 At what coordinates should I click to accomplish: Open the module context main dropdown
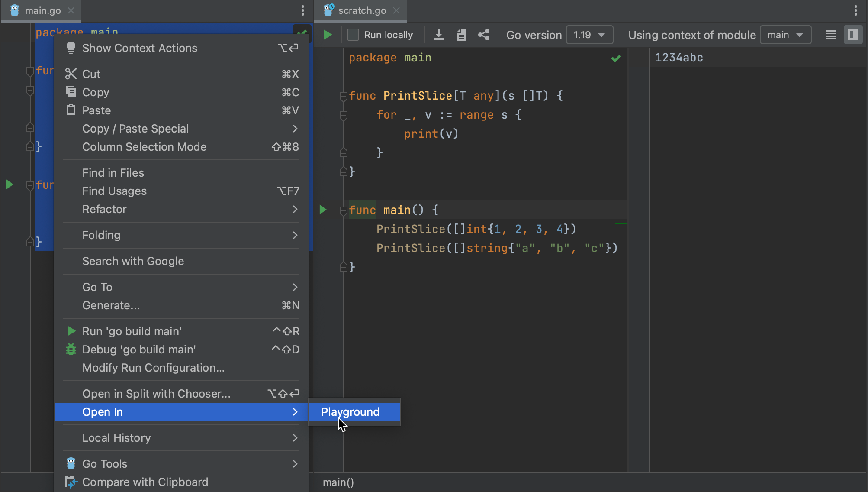[785, 35]
